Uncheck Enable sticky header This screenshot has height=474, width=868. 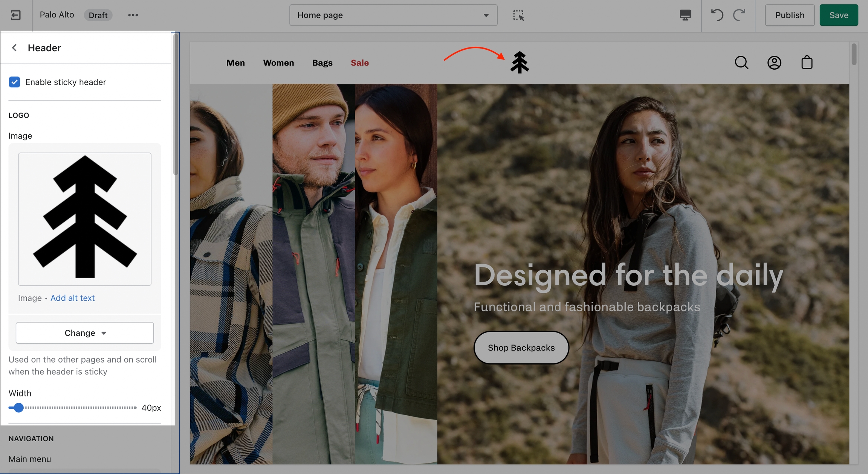pos(14,82)
